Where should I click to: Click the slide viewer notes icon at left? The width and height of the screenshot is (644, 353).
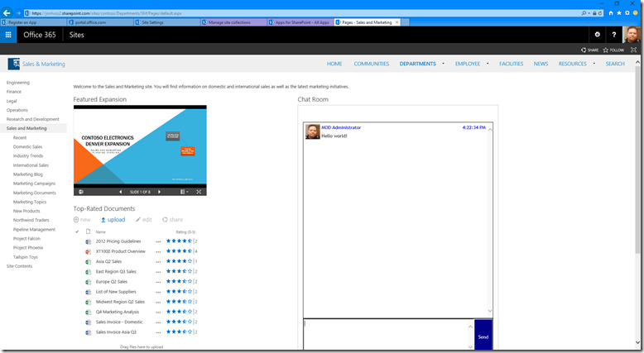click(81, 192)
